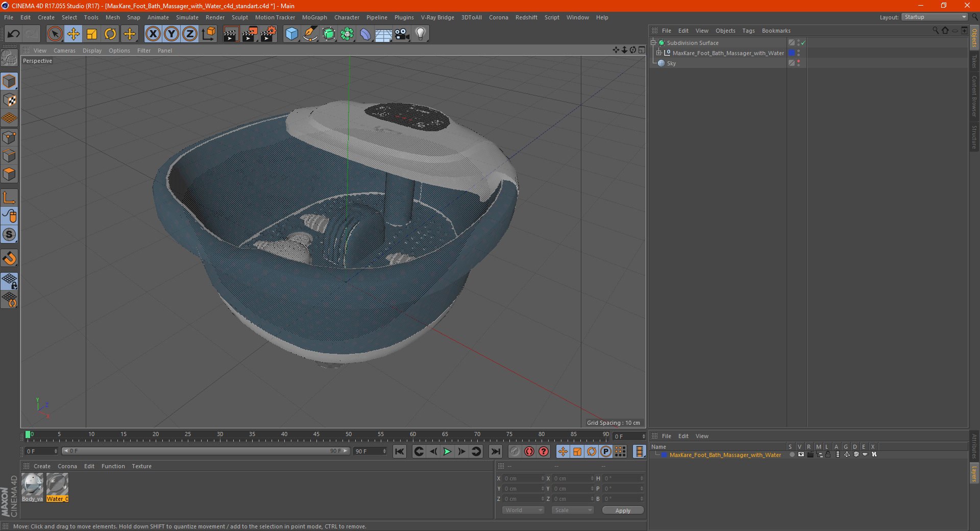The image size is (980, 531).
Task: Enable Axis mode
Action: (10, 198)
